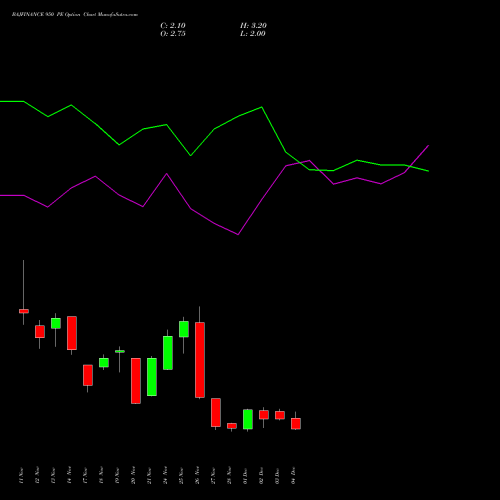The height and width of the screenshot is (500, 500).
Task: Select the 03 Dec date label
Action: click(x=277, y=476)
